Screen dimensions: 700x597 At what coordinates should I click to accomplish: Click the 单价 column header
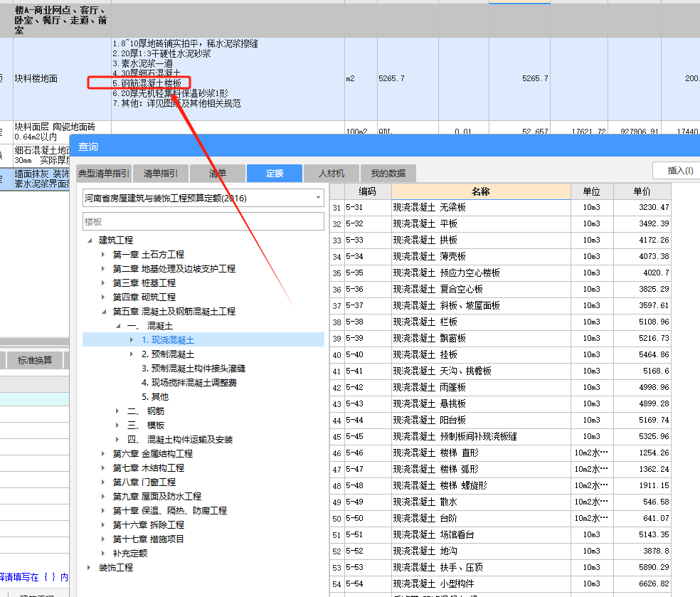tap(642, 191)
